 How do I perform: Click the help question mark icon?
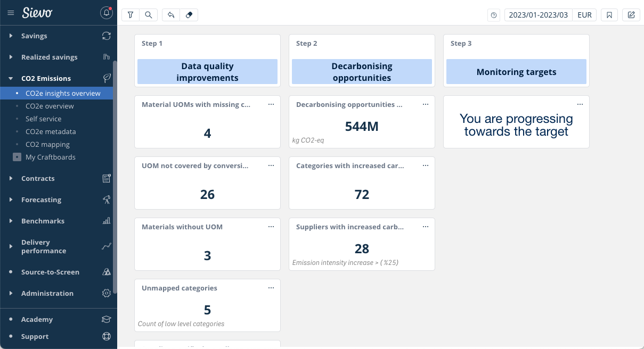click(494, 15)
